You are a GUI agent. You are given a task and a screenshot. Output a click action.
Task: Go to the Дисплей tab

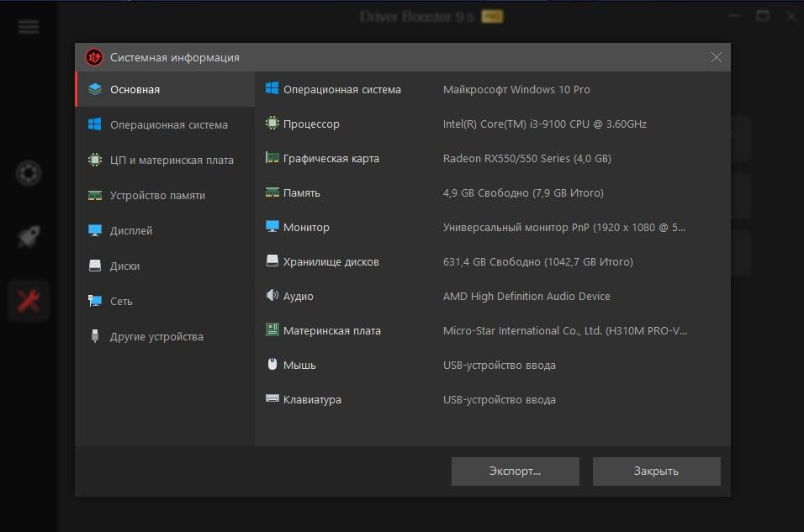tap(165, 230)
